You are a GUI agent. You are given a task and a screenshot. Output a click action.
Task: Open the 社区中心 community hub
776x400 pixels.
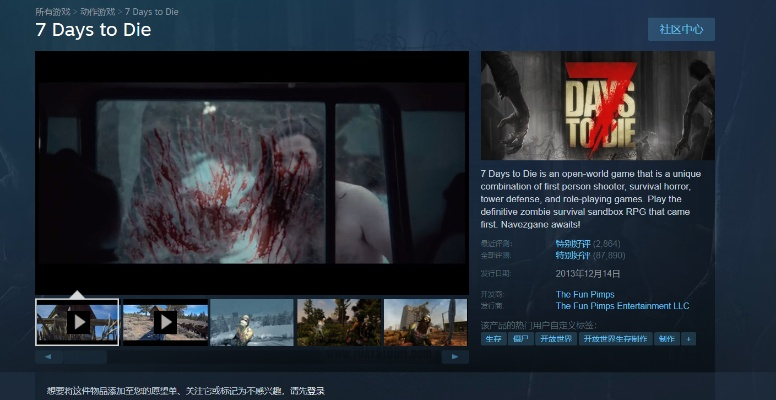[680, 29]
